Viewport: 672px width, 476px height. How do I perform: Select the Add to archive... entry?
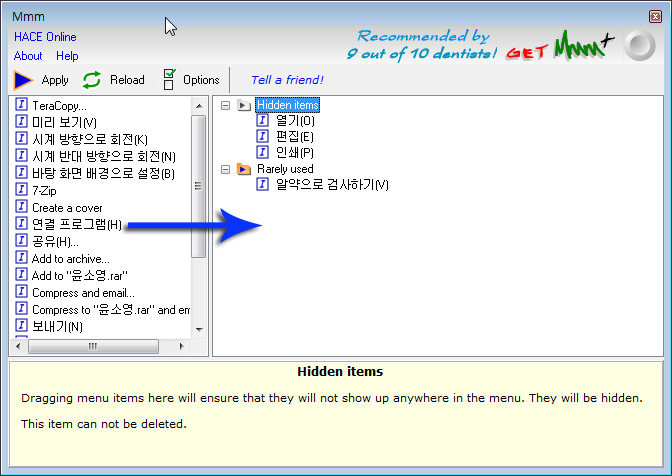(x=71, y=259)
